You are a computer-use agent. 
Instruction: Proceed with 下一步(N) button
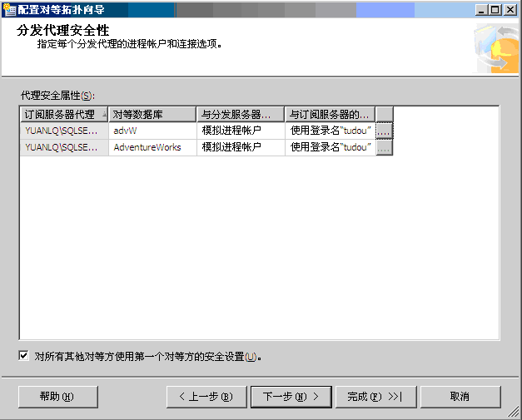291,397
